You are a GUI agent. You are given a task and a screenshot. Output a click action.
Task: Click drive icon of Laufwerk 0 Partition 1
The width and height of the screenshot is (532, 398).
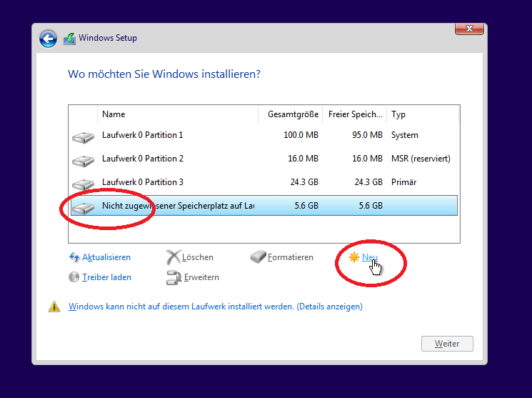83,137
